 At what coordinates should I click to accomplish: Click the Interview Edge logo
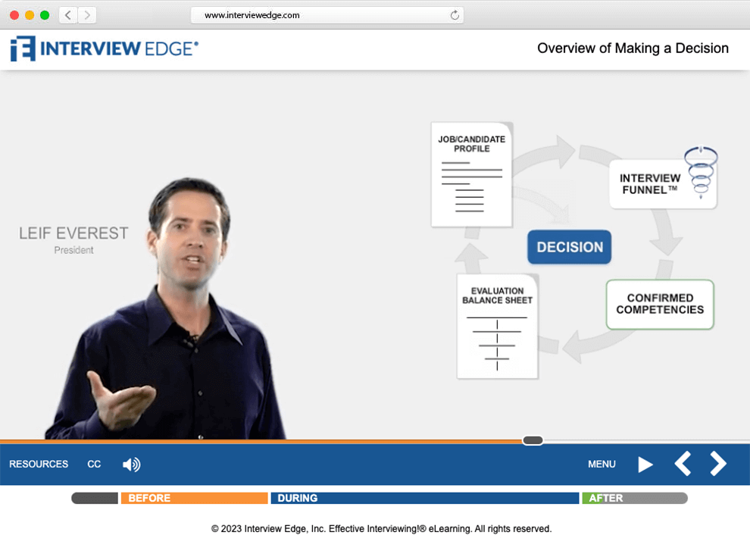(105, 48)
